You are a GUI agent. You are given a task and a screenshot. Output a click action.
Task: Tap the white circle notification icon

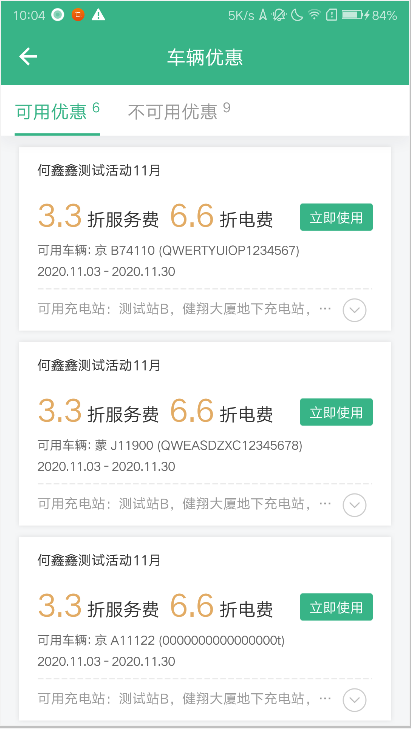coord(58,15)
